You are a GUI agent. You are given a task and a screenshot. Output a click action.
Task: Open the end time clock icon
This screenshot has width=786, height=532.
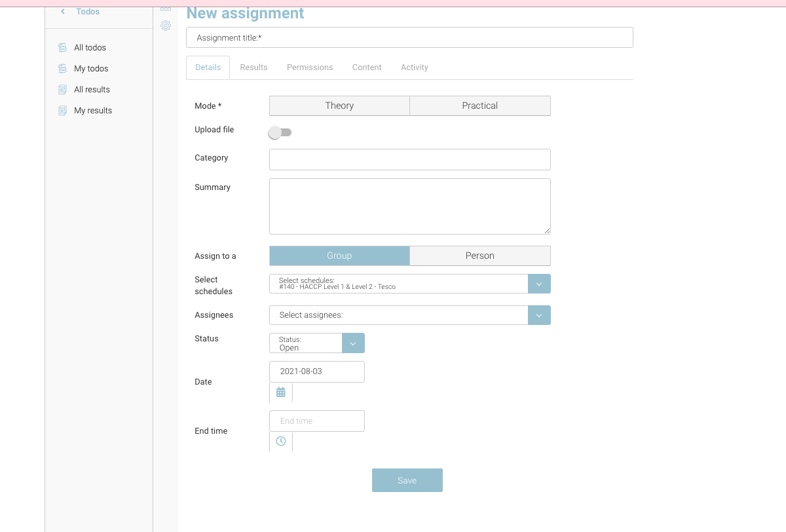pos(281,442)
